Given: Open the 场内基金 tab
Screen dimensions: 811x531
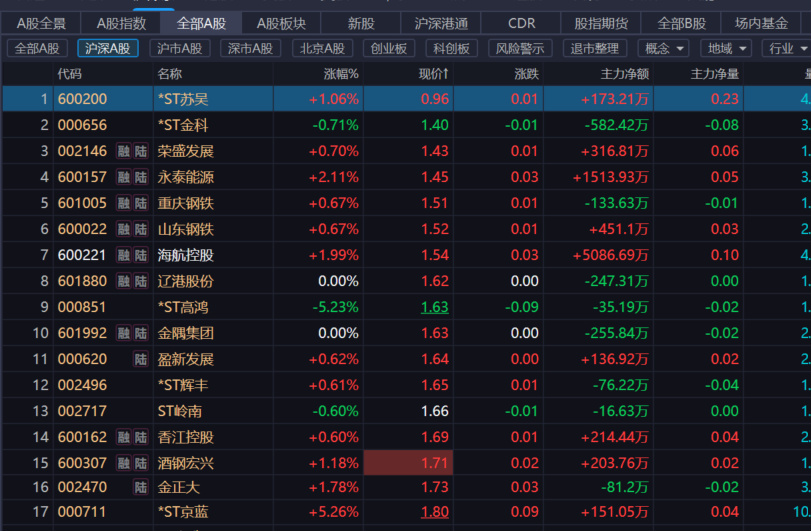Looking at the screenshot, I should click(761, 23).
